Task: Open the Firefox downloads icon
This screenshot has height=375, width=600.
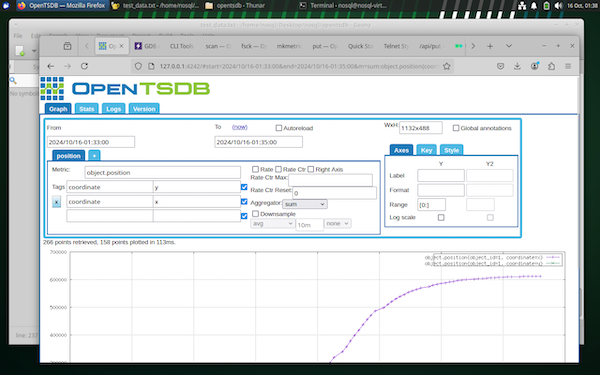Action: click(x=517, y=66)
